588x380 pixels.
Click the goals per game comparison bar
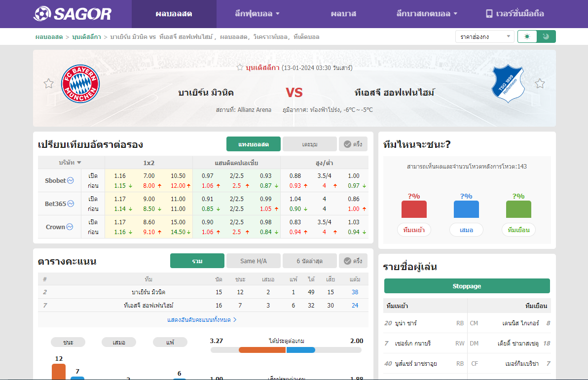[x=286, y=350]
